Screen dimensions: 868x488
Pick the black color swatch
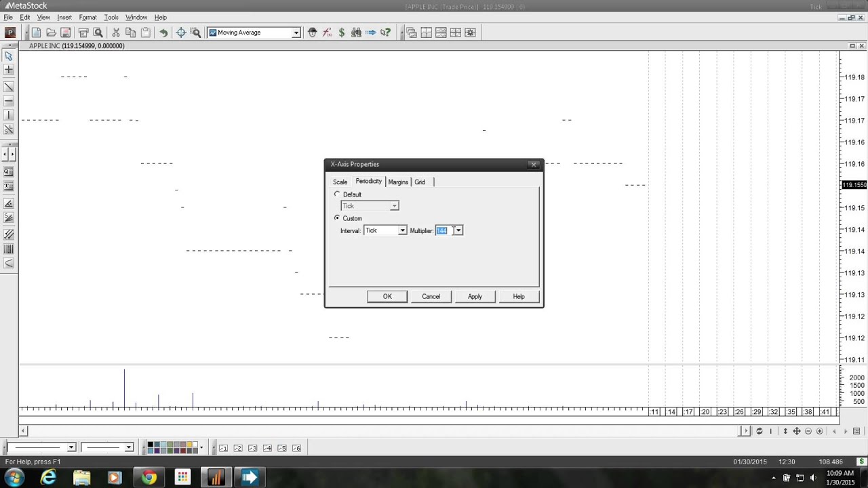pos(151,445)
